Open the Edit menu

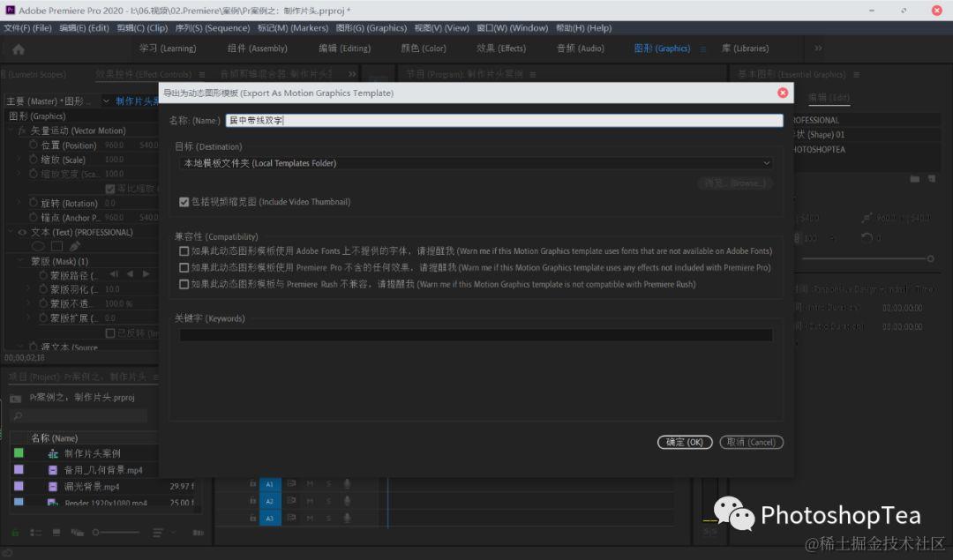84,28
